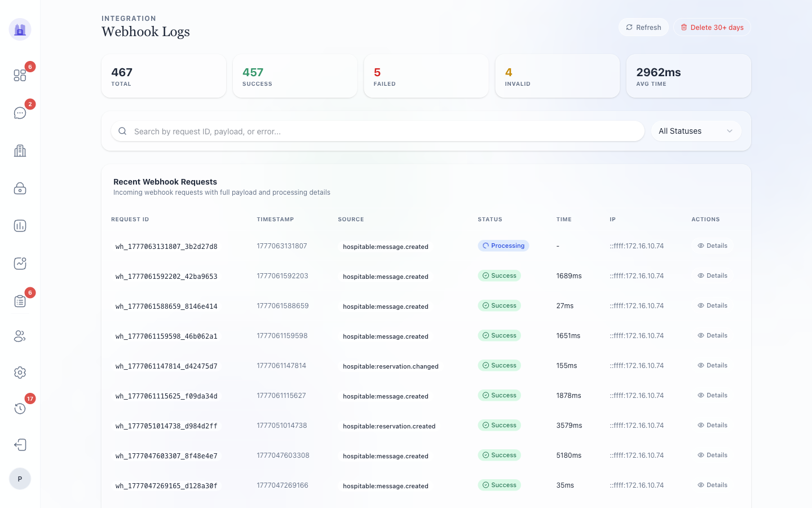View details for wh_1777061592202_42ba9653

pyautogui.click(x=712, y=275)
